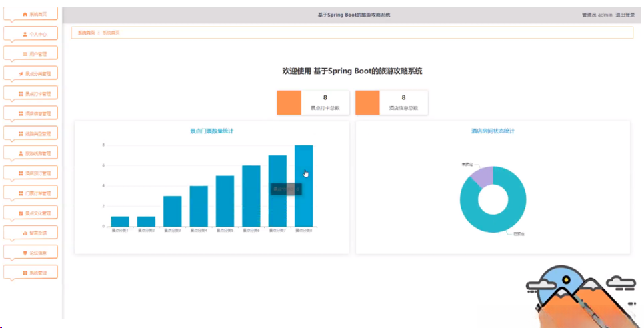Viewport: 644px width, 328px height.
Task: Open the 酒店预订管理 menu item
Action: click(31, 173)
